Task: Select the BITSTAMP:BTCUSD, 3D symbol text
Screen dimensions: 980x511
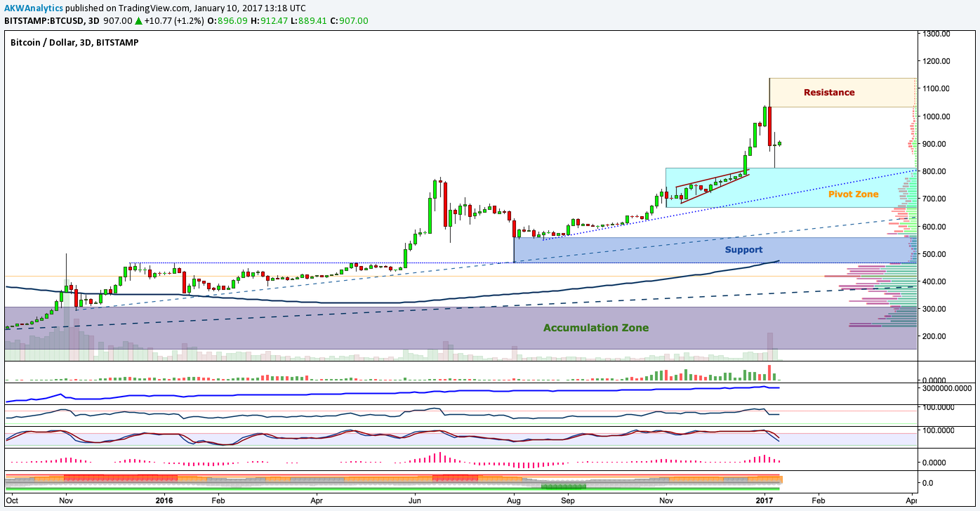Action: pos(51,21)
